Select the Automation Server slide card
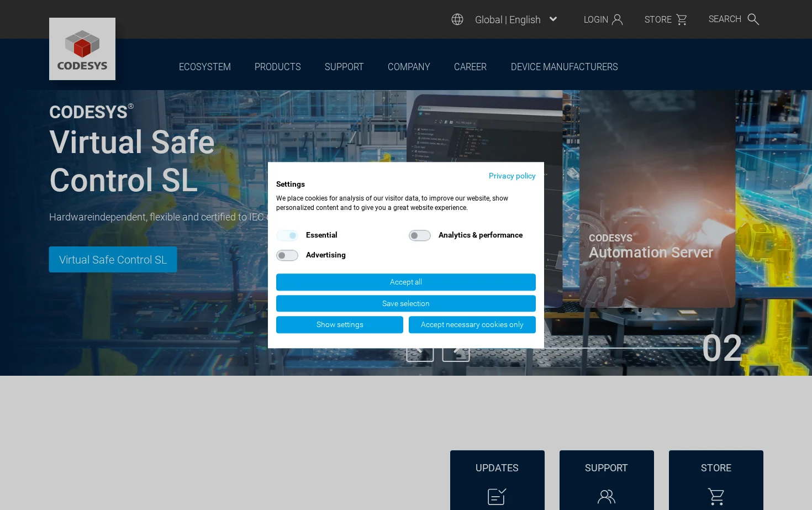This screenshot has height=510, width=812. pos(657,199)
